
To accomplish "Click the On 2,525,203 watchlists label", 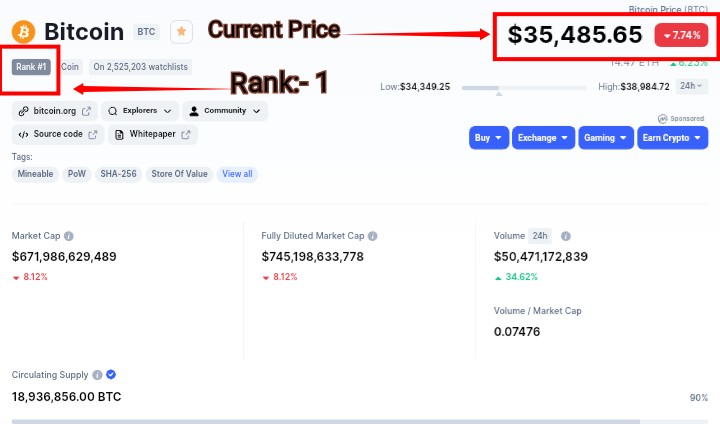I will coord(141,67).
